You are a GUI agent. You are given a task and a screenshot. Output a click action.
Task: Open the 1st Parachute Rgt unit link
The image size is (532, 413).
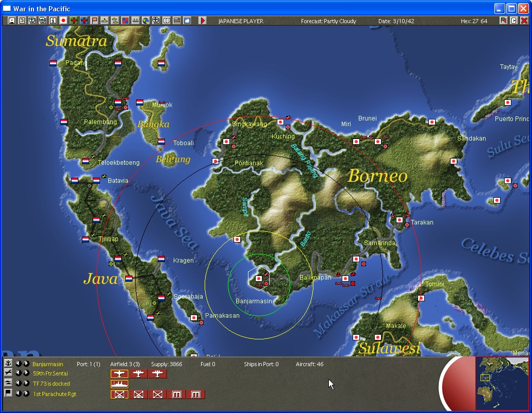click(x=55, y=394)
